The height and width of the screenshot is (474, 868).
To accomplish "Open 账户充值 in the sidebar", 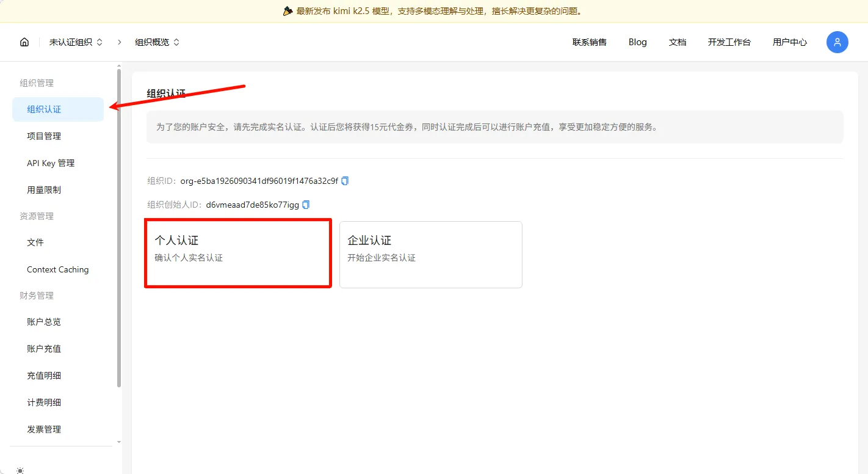I will (44, 349).
